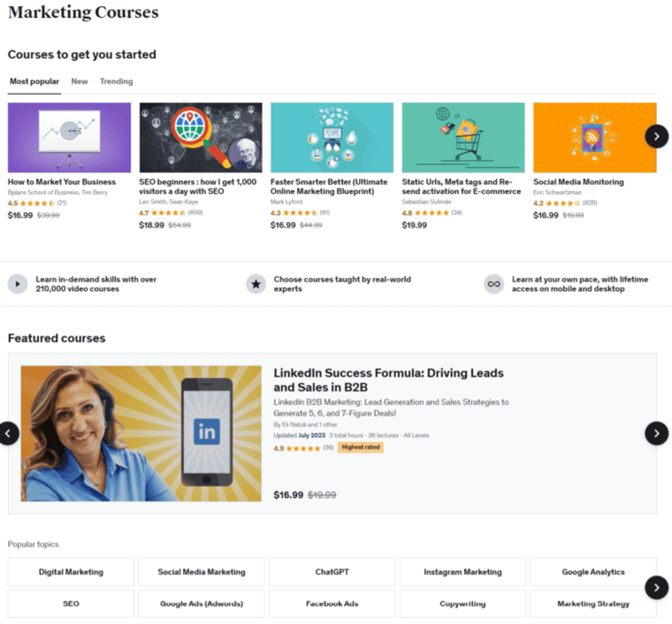Select the Most popular tab
Image resolution: width=672 pixels, height=624 pixels.
(x=34, y=81)
